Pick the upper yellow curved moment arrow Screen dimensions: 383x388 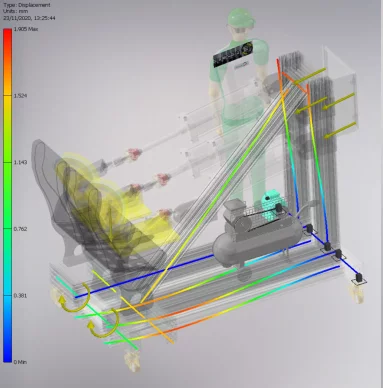[x=75, y=298]
